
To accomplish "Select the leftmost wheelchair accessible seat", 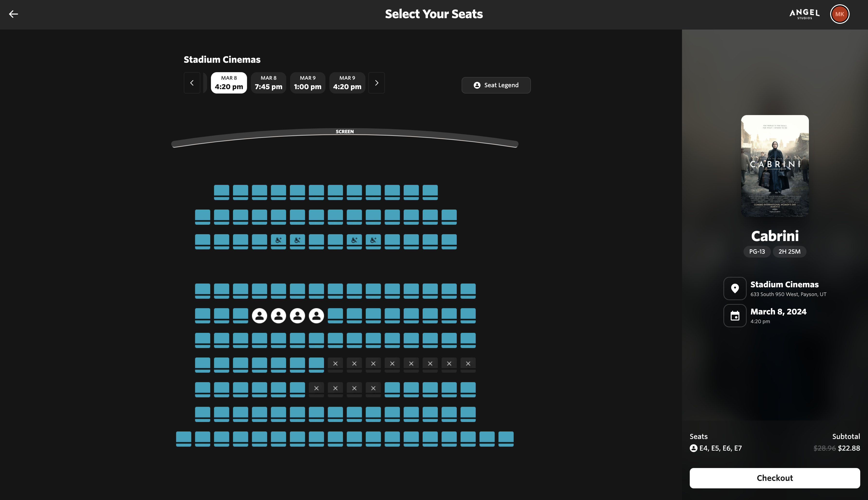I will coord(278,240).
